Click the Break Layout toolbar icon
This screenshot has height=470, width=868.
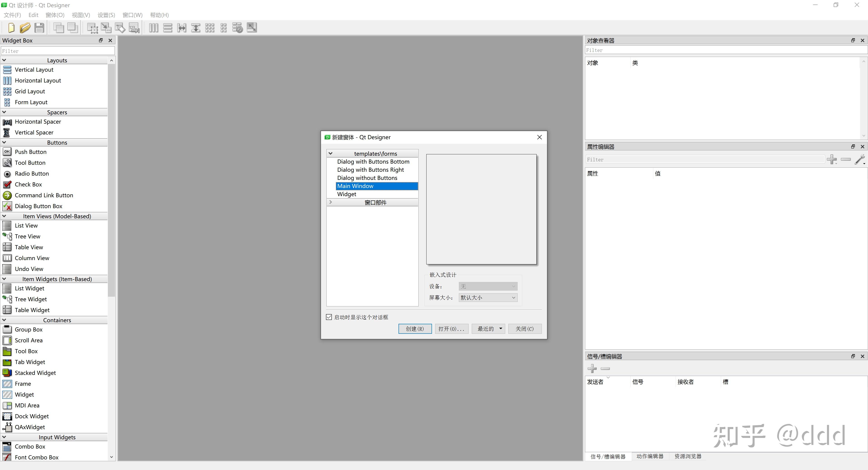coord(238,28)
